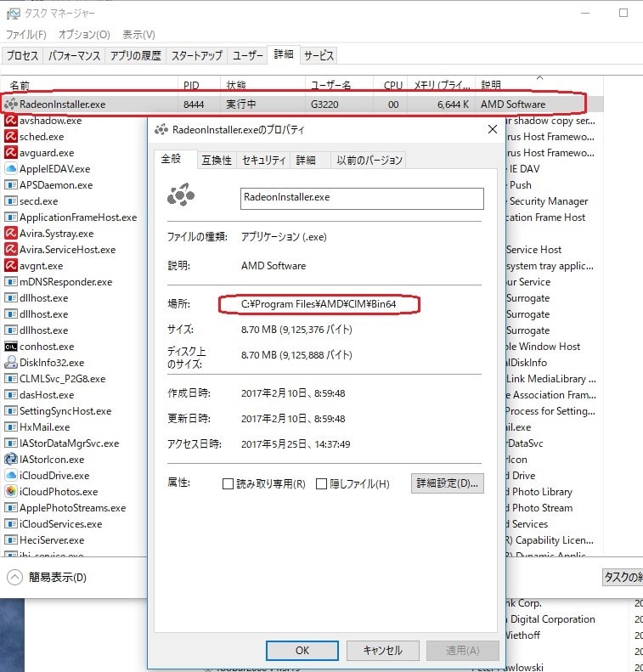643x672 pixels.
Task: Click the memory value 6,644 K
Action: [453, 104]
